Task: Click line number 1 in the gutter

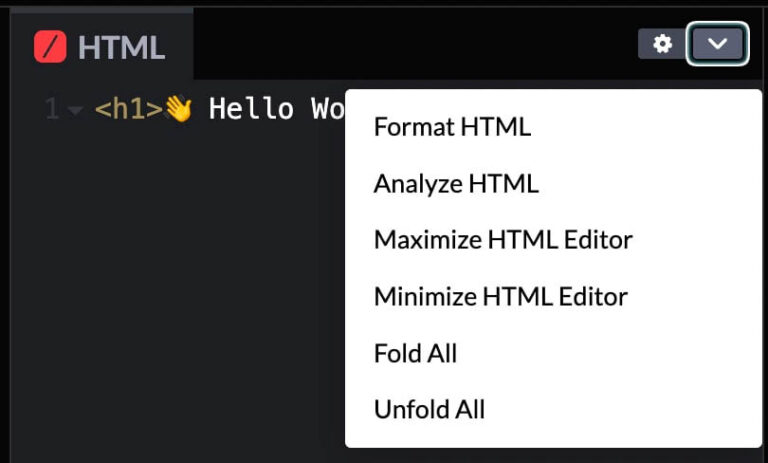Action: point(52,110)
